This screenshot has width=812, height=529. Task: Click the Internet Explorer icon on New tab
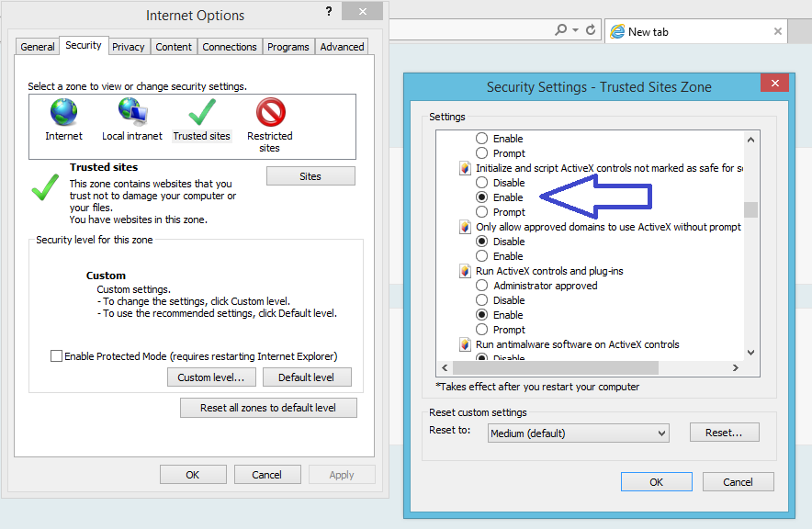click(616, 31)
